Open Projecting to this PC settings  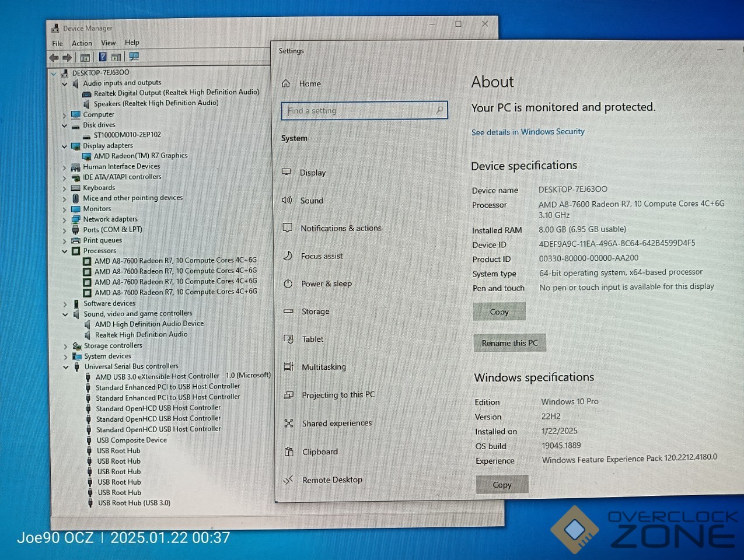point(330,395)
